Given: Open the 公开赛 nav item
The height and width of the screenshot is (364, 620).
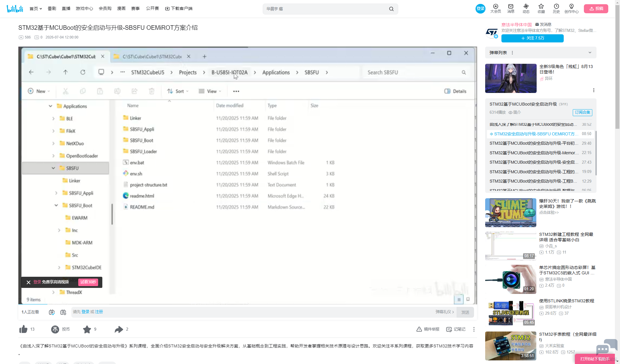Looking at the screenshot, I should pyautogui.click(x=152, y=8).
